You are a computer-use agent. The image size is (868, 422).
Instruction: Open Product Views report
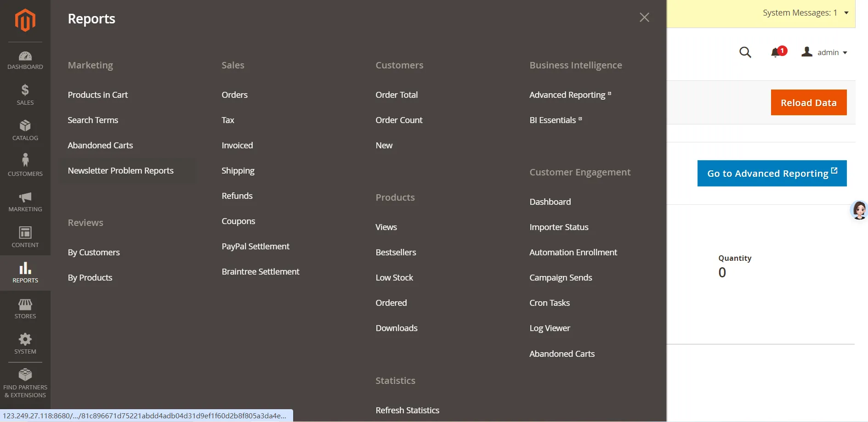(x=386, y=227)
